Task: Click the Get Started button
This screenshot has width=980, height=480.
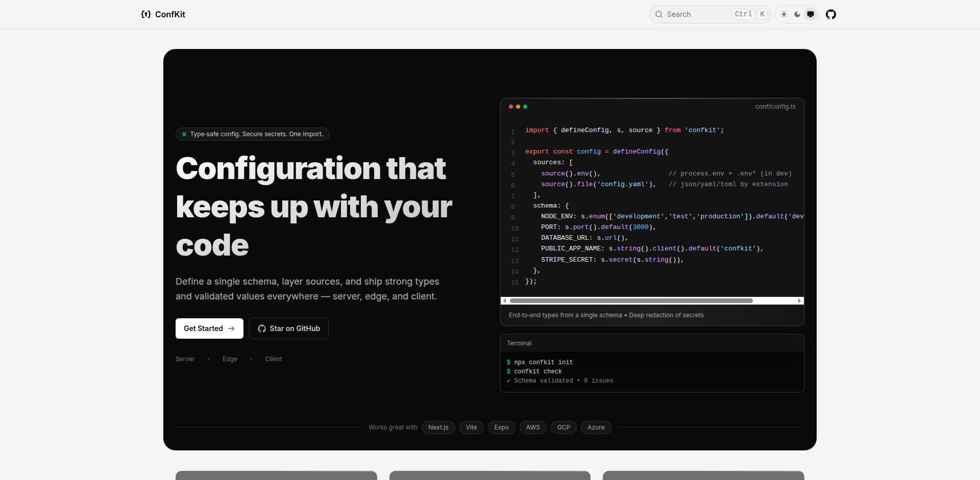Action: pyautogui.click(x=209, y=329)
